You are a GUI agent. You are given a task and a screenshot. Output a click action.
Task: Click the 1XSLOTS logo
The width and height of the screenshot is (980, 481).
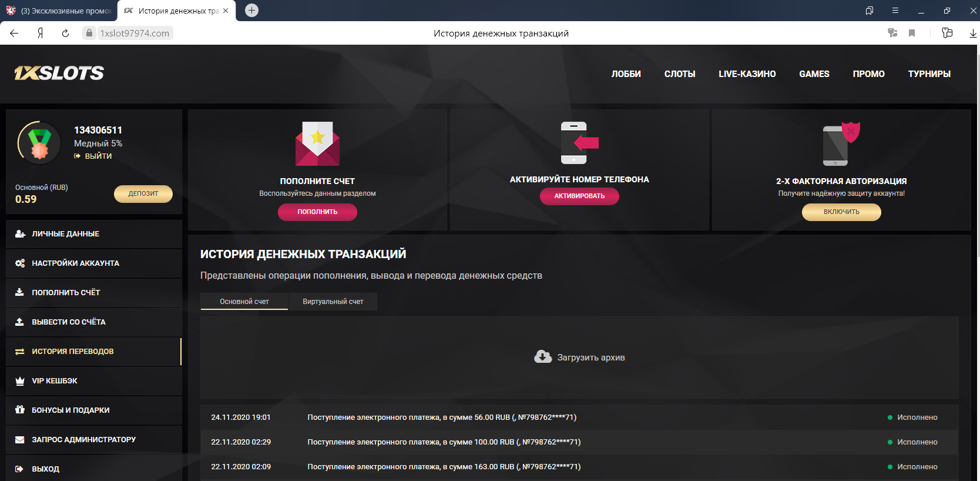pyautogui.click(x=59, y=73)
